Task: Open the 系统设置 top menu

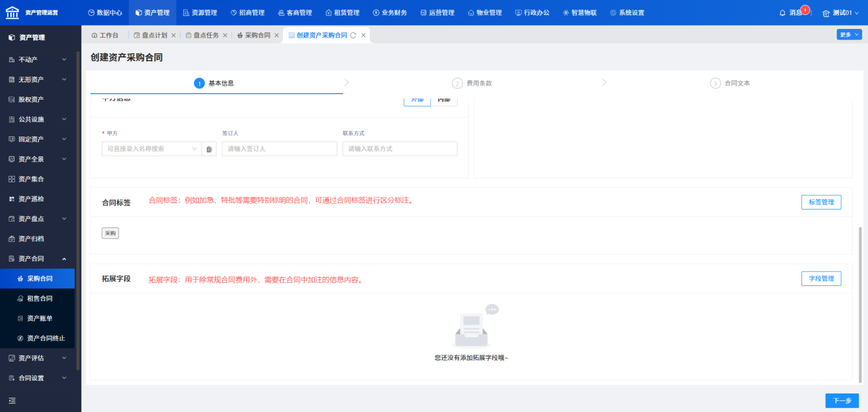Action: pyautogui.click(x=627, y=13)
